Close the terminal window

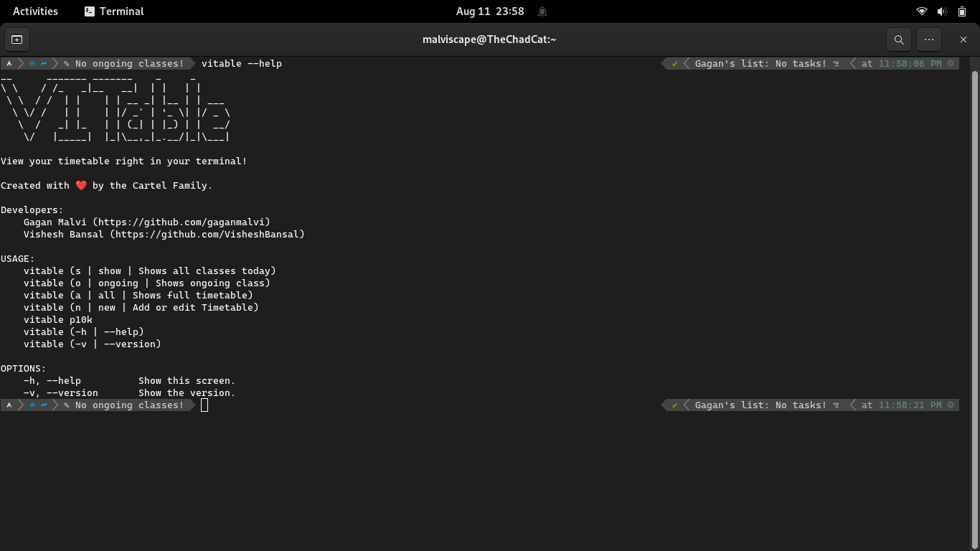pos(963,39)
